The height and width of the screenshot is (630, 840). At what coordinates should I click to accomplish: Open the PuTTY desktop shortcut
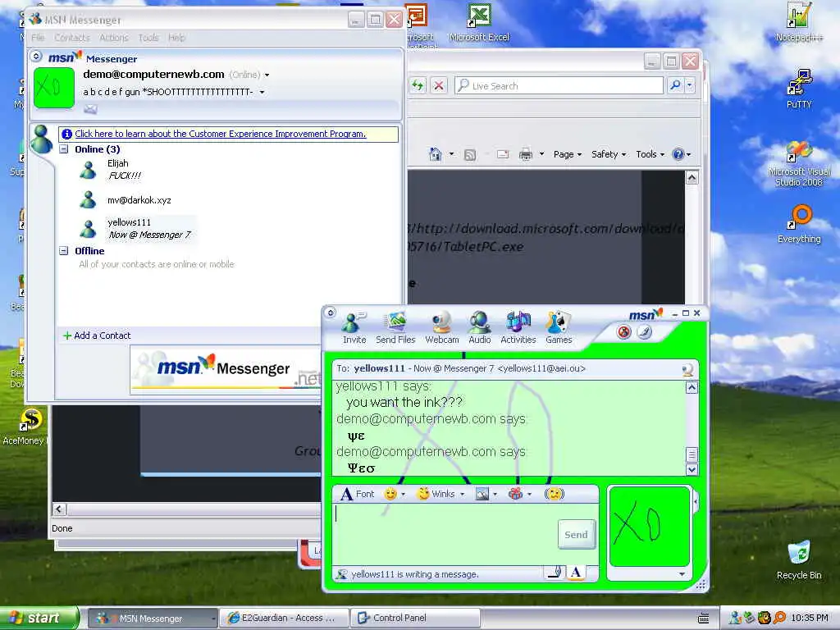pyautogui.click(x=799, y=89)
